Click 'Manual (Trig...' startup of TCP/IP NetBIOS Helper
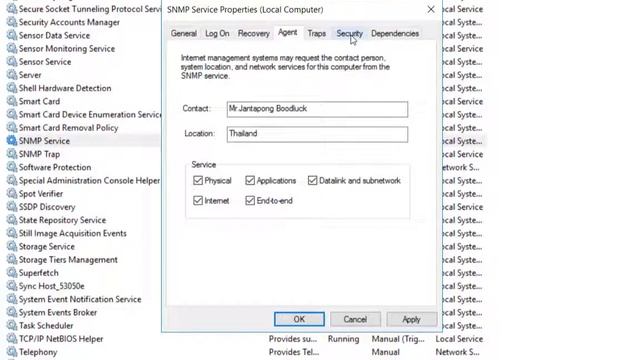The image size is (640, 360). (398, 339)
